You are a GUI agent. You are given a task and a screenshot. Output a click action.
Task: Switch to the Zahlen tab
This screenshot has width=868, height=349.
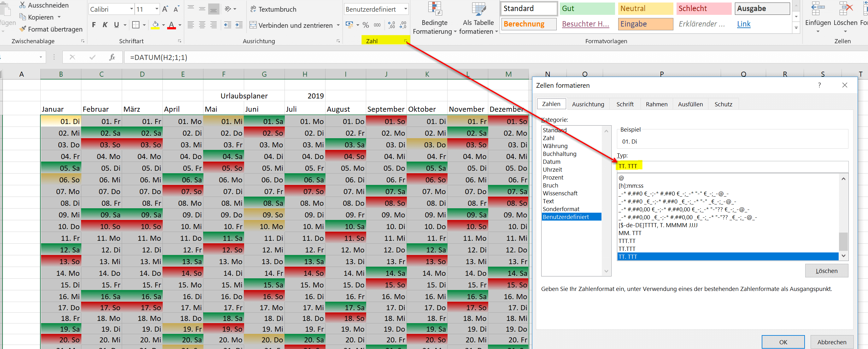551,104
